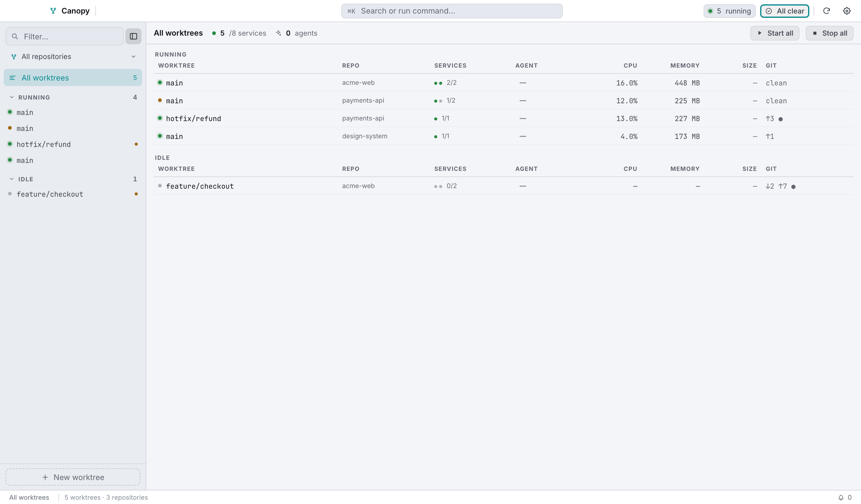Select sidebar feature/checkout worktree
This screenshot has height=504, width=861.
tap(73, 194)
